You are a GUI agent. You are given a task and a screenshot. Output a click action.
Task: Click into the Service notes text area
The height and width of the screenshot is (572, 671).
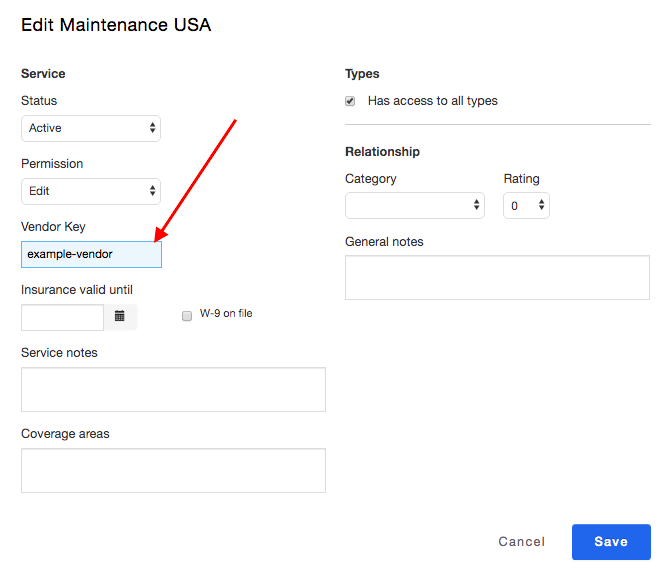[173, 389]
